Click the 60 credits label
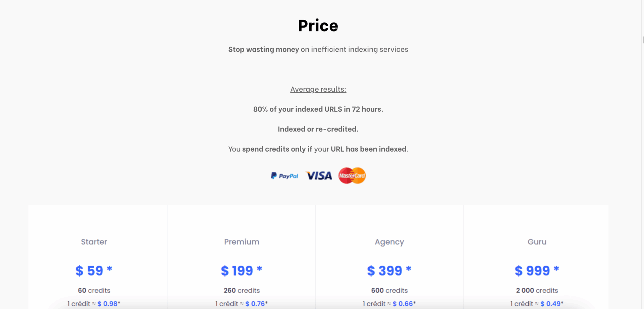The image size is (644, 309). [94, 291]
